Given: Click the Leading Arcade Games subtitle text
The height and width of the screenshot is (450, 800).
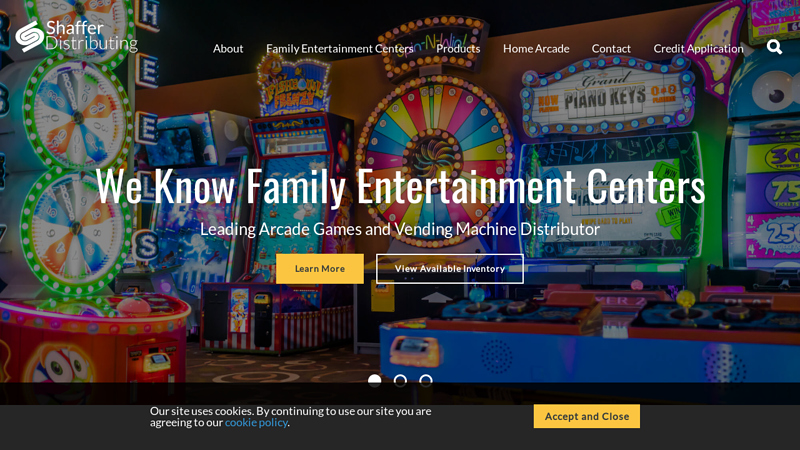Looking at the screenshot, I should (400, 229).
